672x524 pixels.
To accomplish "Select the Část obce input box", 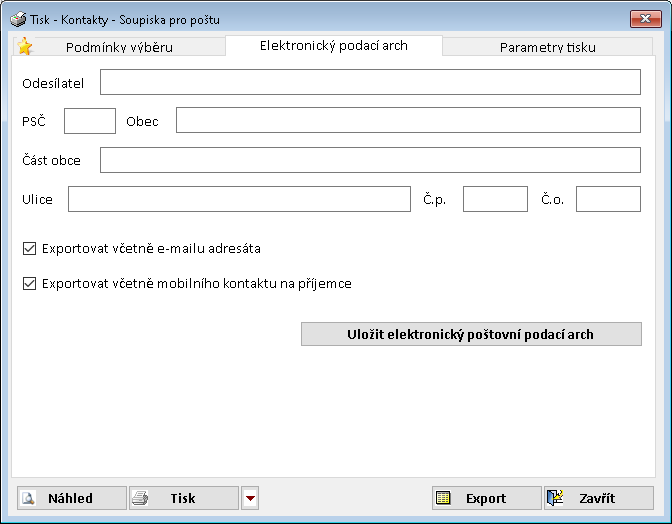I will pyautogui.click(x=369, y=160).
